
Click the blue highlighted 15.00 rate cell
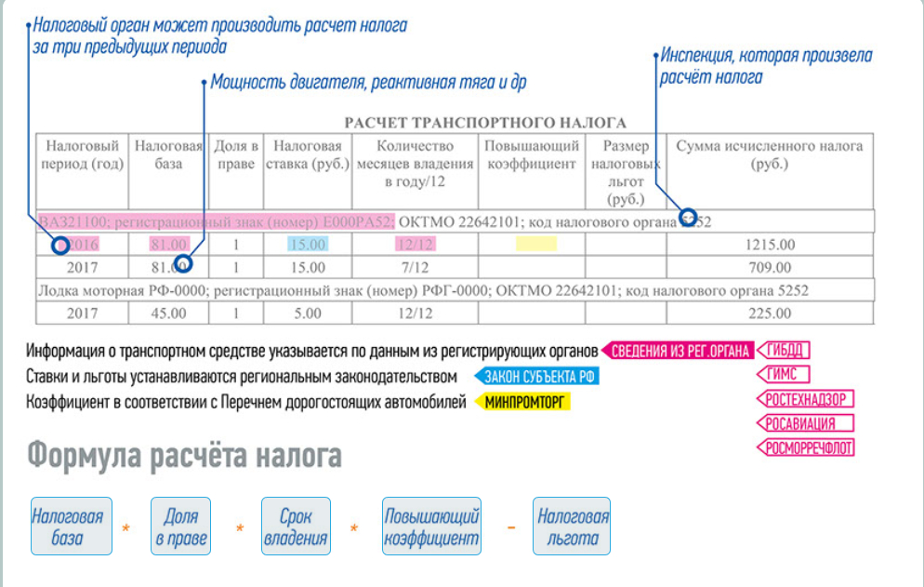[308, 245]
